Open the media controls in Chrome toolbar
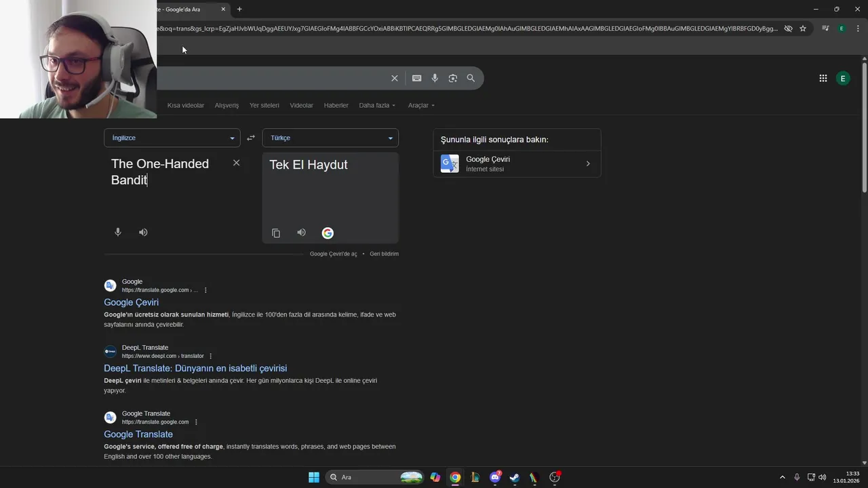The width and height of the screenshot is (868, 488). coord(825,28)
